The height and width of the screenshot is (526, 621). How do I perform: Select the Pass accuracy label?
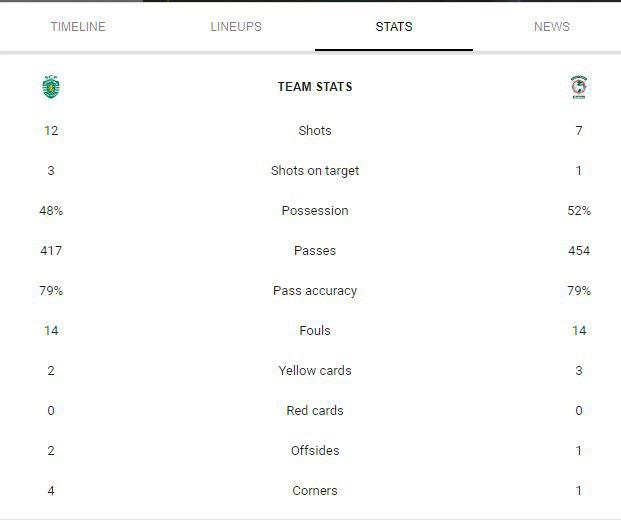[315, 291]
